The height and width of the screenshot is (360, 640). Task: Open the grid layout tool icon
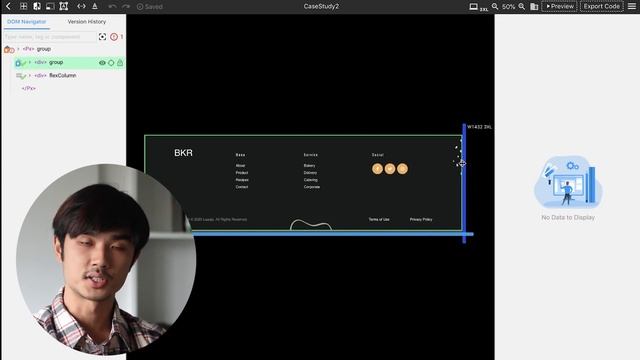tap(24, 6)
